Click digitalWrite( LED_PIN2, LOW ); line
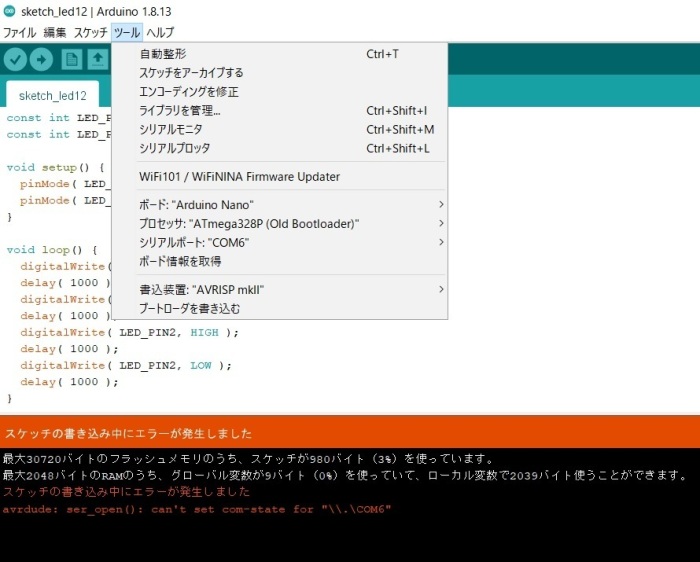Viewport: 700px width, 562px height. click(126, 366)
